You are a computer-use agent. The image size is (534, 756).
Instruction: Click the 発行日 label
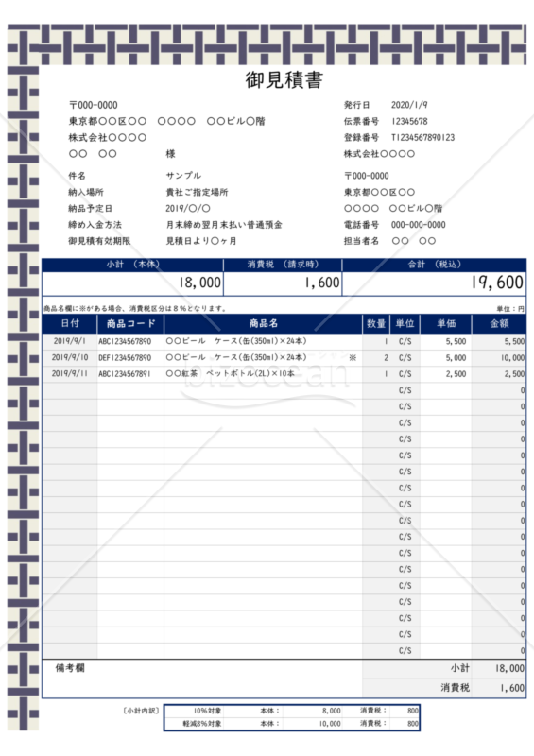[x=356, y=105]
